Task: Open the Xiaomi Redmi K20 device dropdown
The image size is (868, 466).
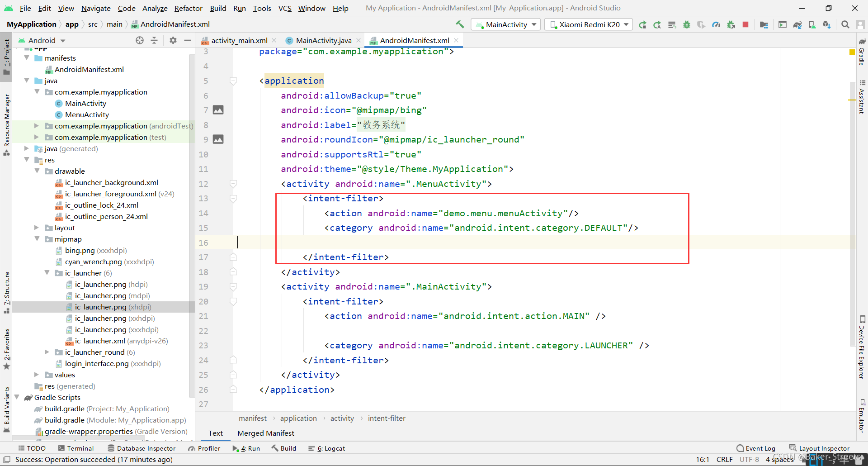Action: pos(589,24)
